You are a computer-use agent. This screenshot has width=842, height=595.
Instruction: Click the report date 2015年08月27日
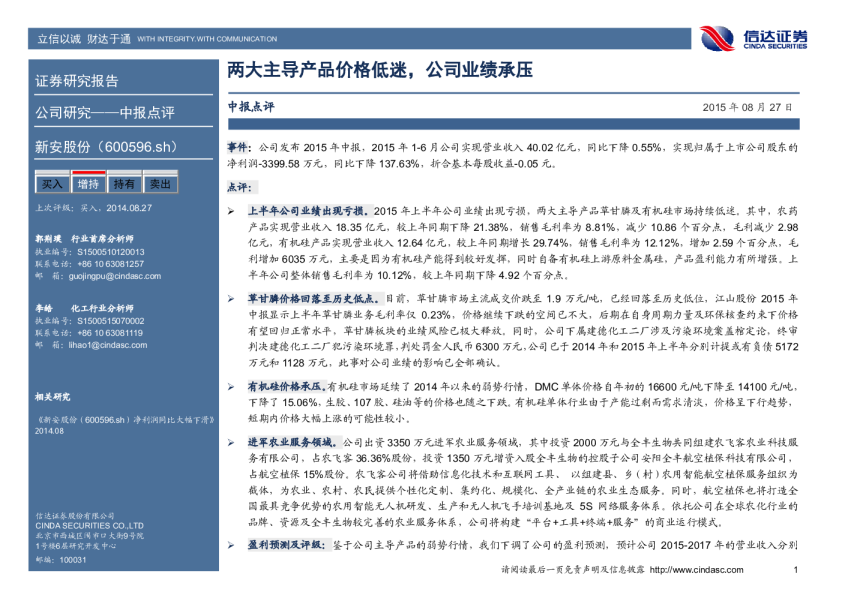click(747, 107)
